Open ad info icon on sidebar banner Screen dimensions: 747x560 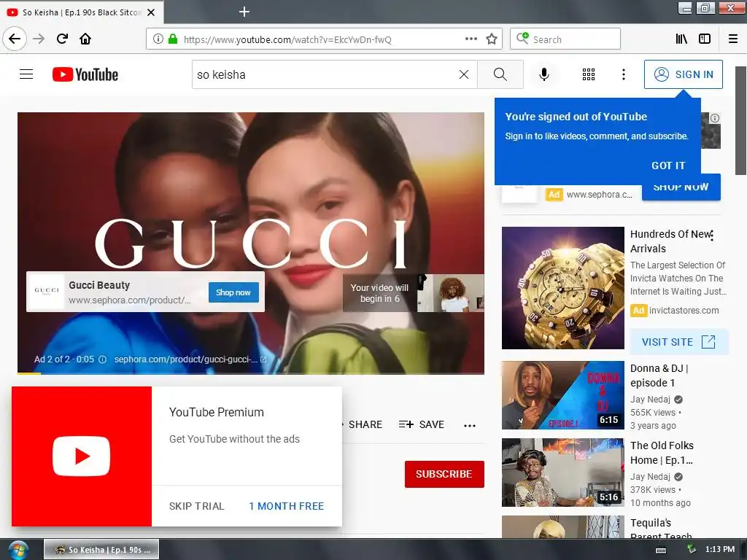(715, 118)
